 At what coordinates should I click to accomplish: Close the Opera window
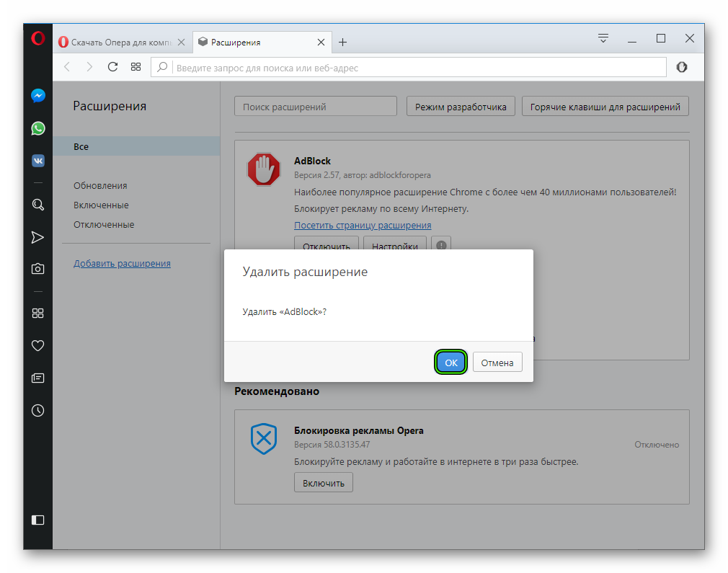pos(690,38)
